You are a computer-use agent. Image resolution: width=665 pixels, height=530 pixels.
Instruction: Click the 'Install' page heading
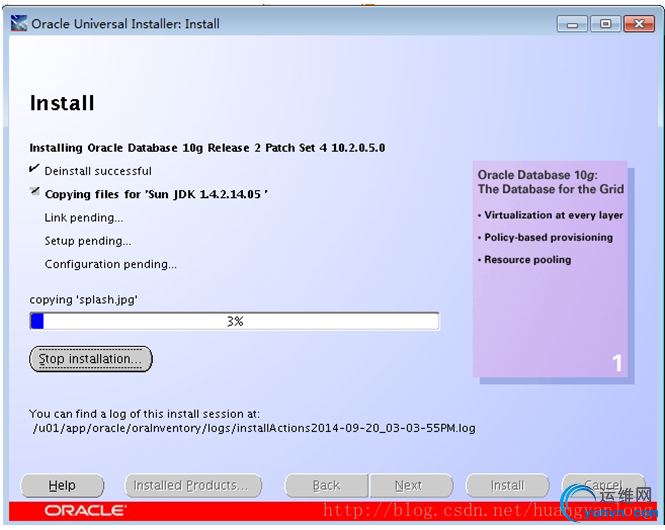62,103
